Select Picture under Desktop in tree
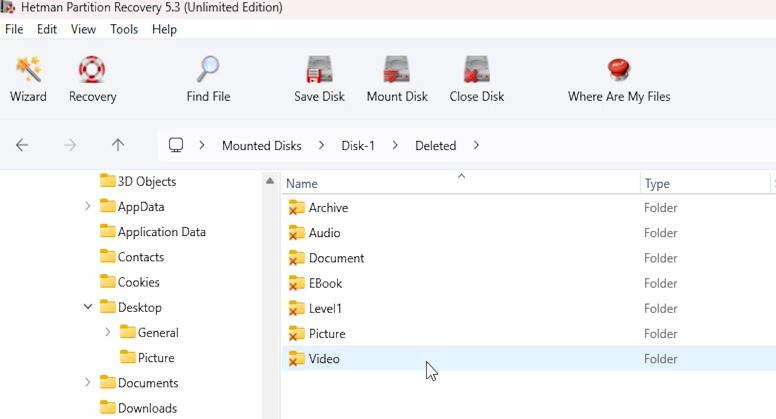The width and height of the screenshot is (776, 419). tap(156, 358)
